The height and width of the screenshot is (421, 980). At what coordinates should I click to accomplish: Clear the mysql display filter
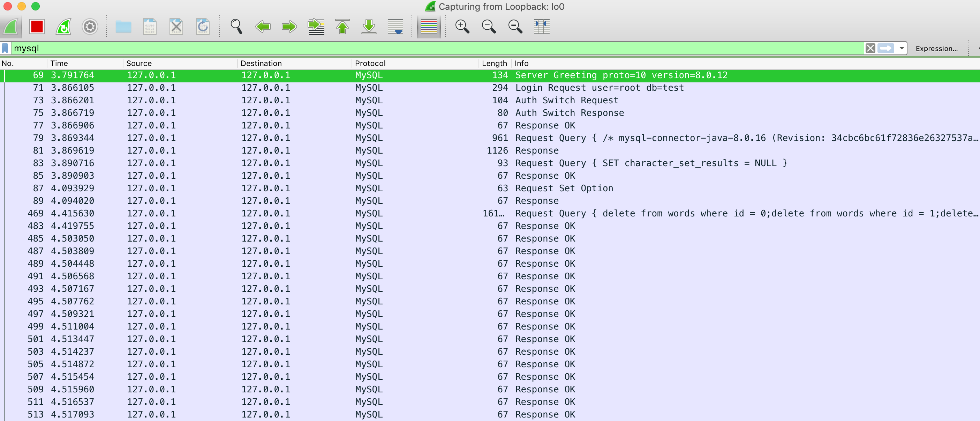click(870, 48)
